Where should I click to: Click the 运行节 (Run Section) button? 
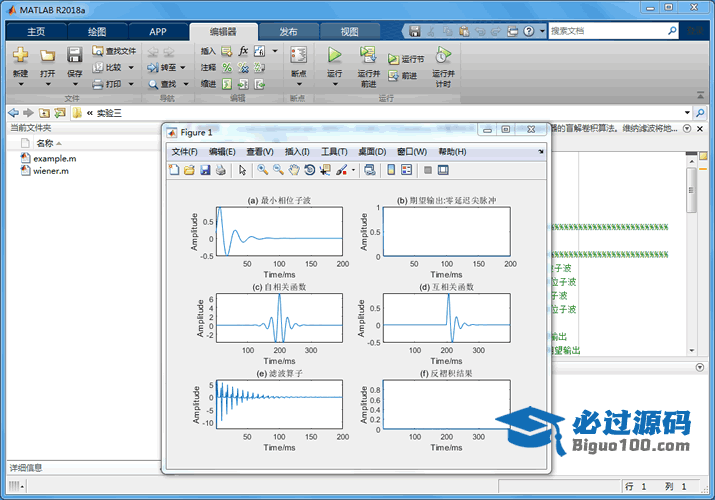[406, 59]
